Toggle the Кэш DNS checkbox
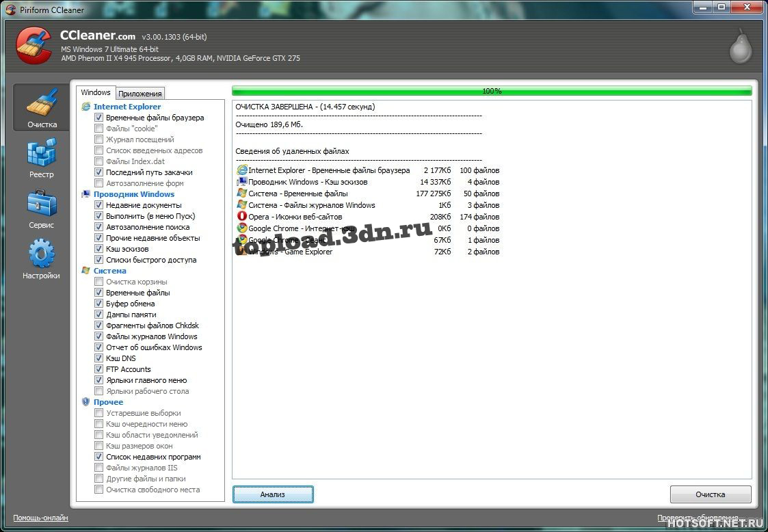 pyautogui.click(x=99, y=358)
